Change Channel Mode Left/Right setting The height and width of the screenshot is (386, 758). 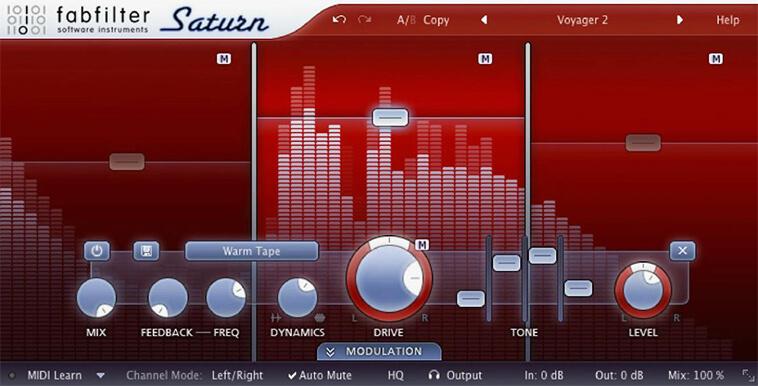tap(237, 375)
